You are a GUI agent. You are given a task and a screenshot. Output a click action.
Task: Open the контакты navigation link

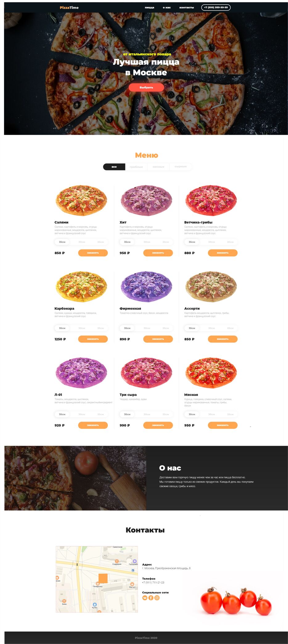[x=187, y=7]
